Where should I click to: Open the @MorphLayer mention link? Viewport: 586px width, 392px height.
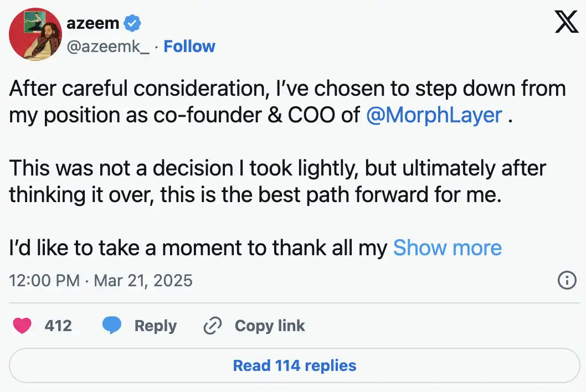[434, 115]
